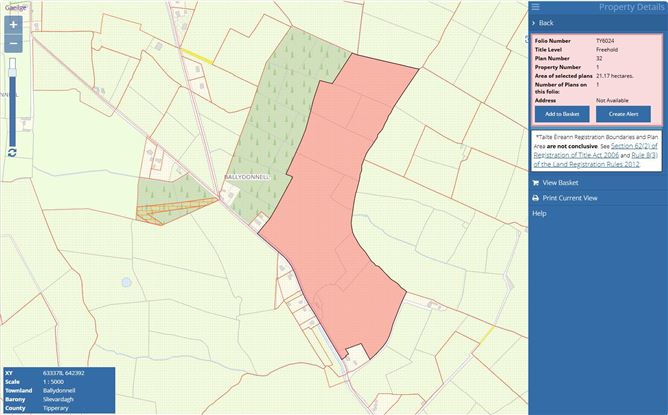Click the area value 21.17 hectares
Image resolution: width=668 pixels, height=415 pixels.
tap(615, 76)
